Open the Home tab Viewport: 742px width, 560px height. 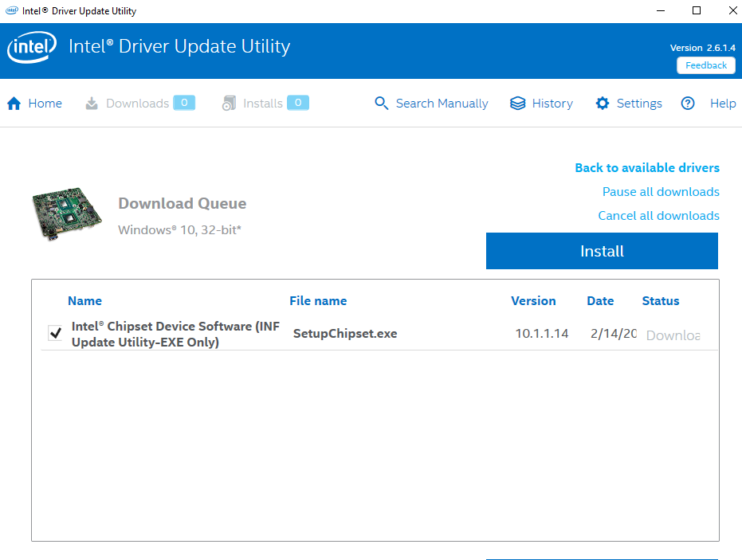coord(34,103)
